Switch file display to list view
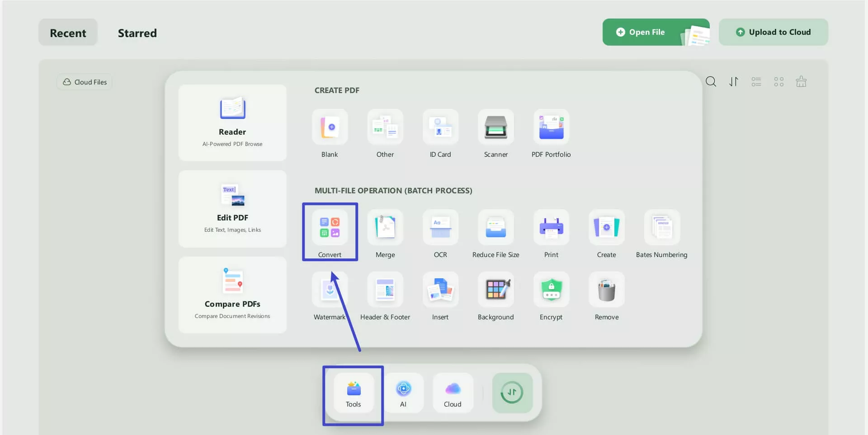Viewport: 868px width, 435px height. click(756, 81)
